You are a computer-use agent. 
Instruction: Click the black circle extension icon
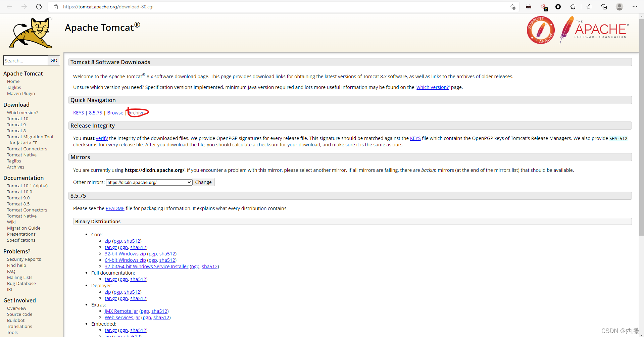(558, 7)
